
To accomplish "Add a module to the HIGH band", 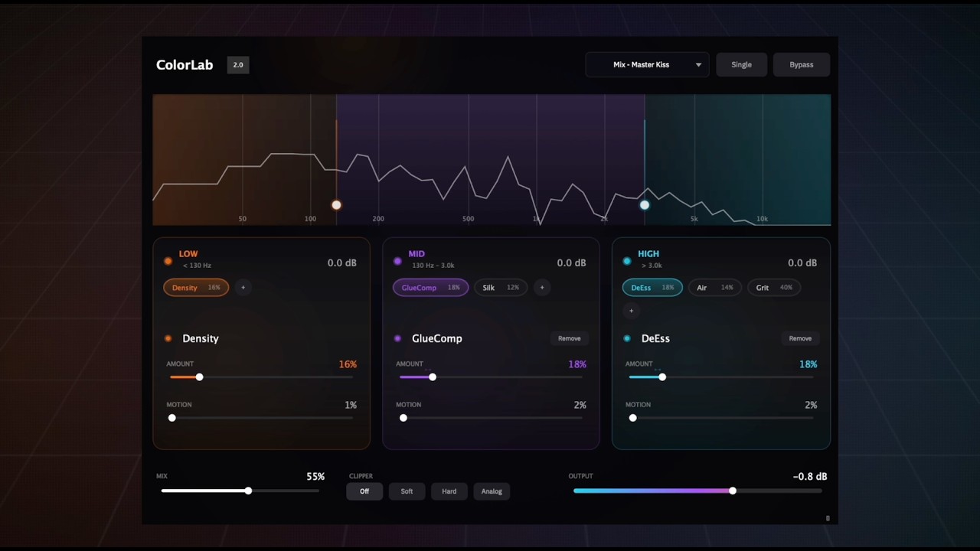I will pyautogui.click(x=631, y=311).
